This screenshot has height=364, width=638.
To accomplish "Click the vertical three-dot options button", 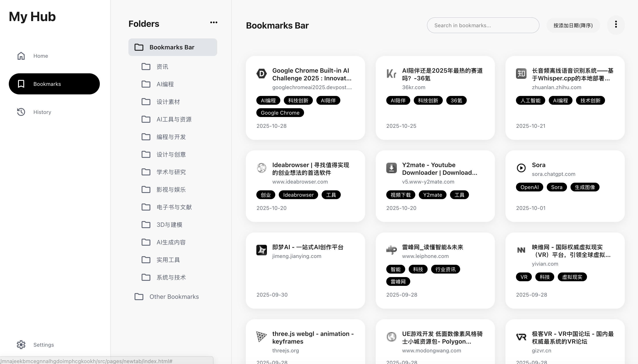I will (616, 25).
